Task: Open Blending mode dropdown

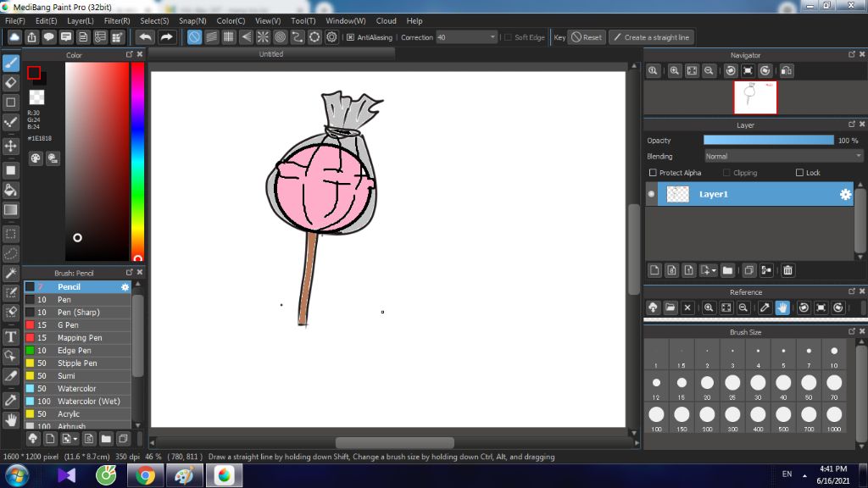Action: pos(783,157)
